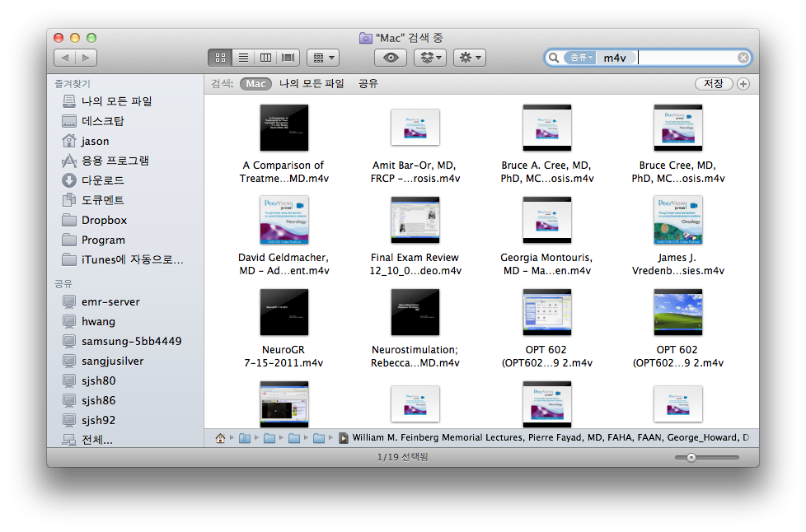The image size is (806, 532).
Task: Select Bruce Cree, MD, PhD video file
Action: 678,128
